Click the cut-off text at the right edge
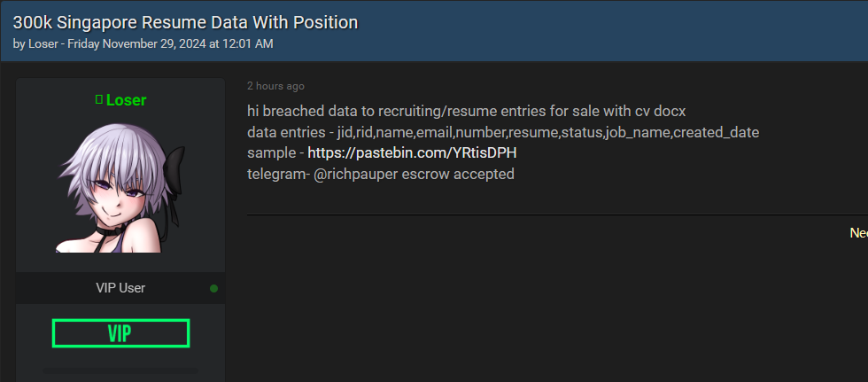The width and height of the screenshot is (868, 382). 858,233
